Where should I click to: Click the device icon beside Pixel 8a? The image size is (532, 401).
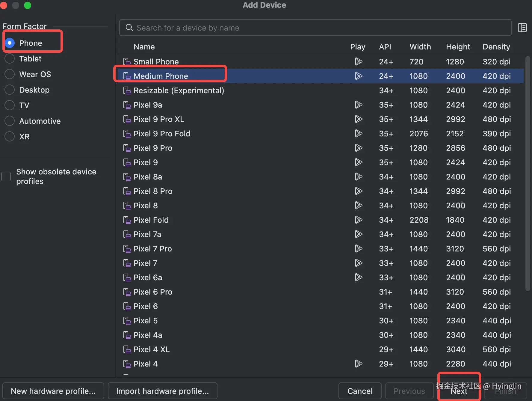tap(127, 177)
